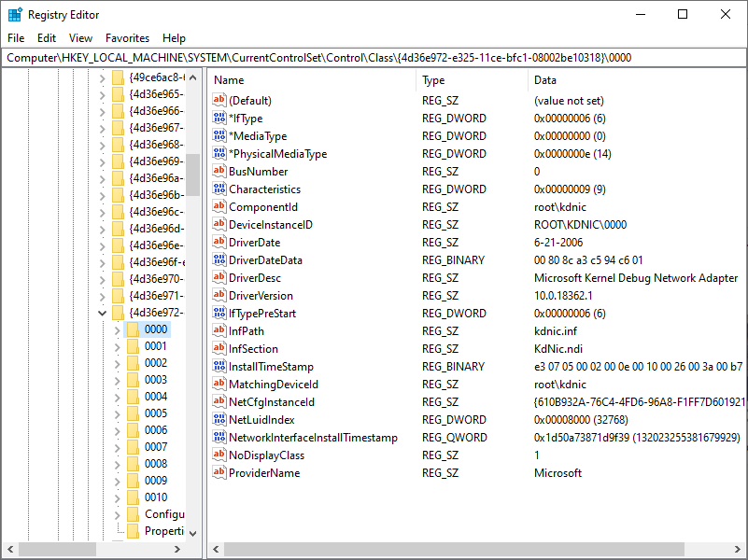Click the binary icon of DriverDateData

pyautogui.click(x=219, y=259)
